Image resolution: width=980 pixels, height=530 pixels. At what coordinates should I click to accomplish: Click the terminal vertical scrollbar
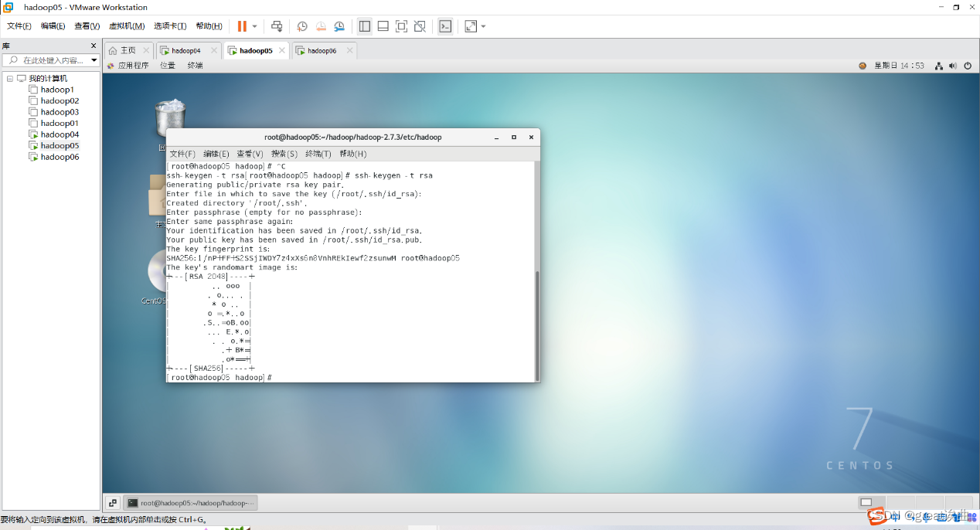[537, 325]
